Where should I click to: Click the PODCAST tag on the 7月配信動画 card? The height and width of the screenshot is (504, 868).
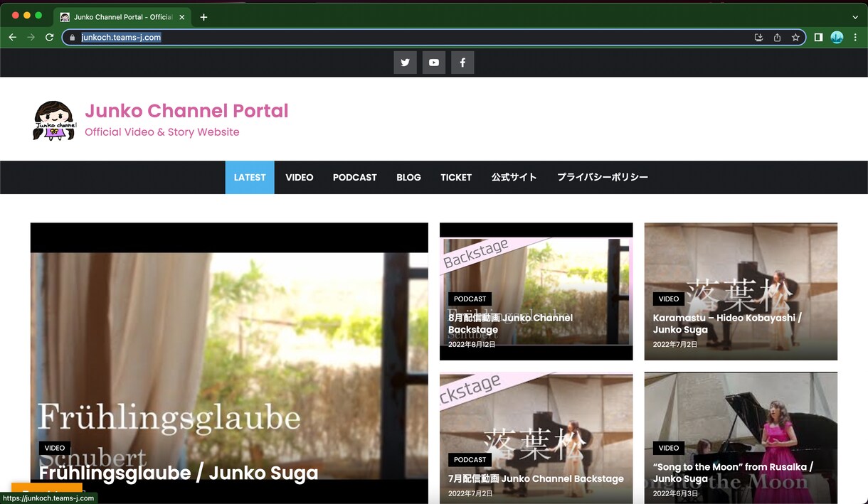(470, 460)
